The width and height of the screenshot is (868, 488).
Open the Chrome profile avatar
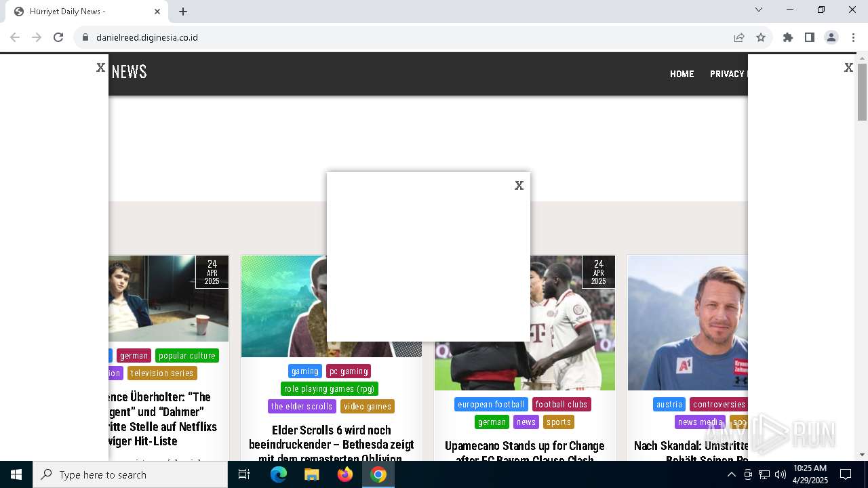tap(831, 37)
